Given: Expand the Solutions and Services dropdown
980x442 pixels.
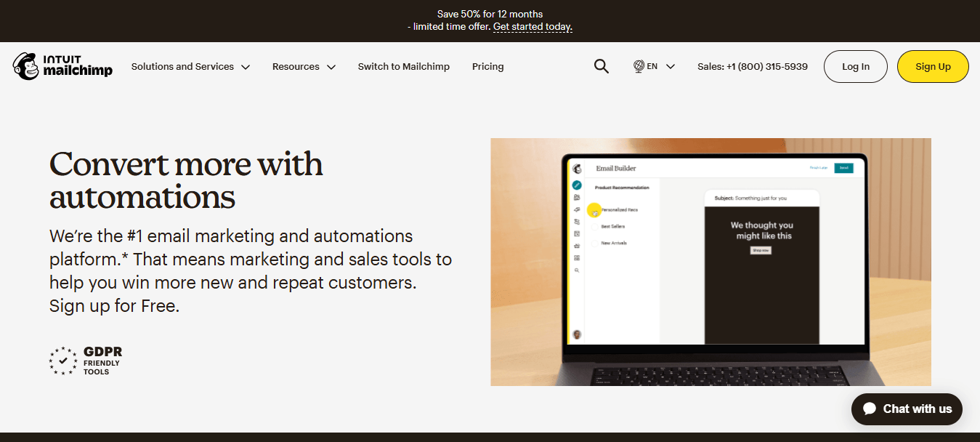Looking at the screenshot, I should pyautogui.click(x=190, y=66).
